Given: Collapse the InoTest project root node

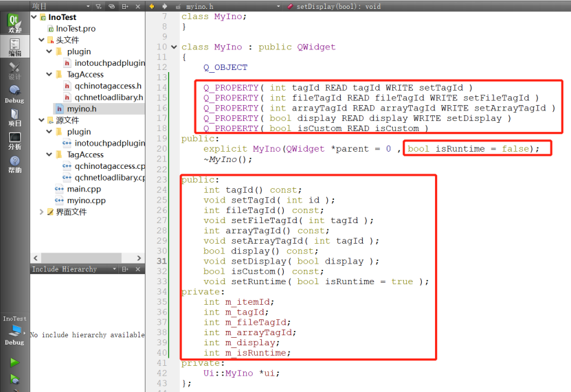Looking at the screenshot, I should click(34, 17).
